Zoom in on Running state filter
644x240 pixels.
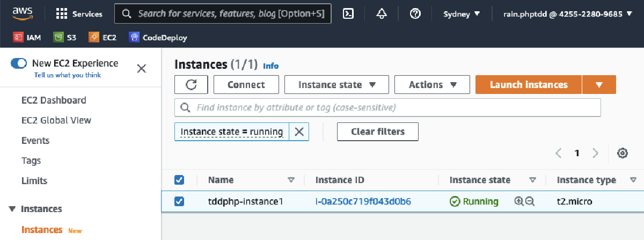click(518, 201)
